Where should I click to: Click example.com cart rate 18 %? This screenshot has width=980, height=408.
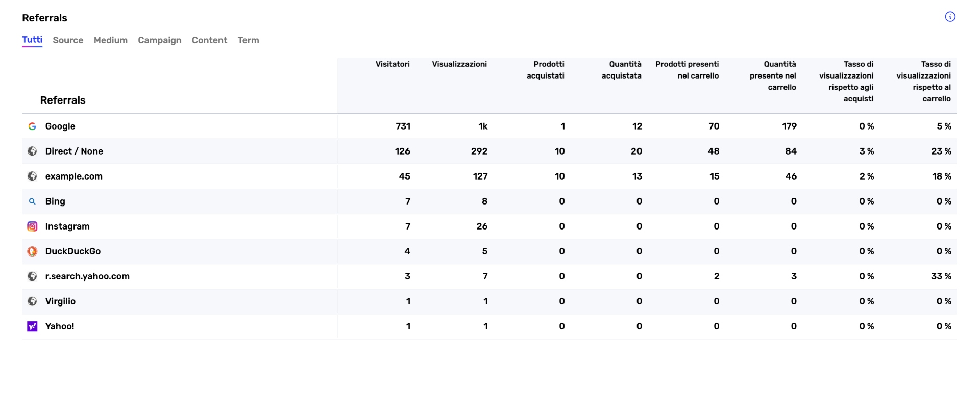942,176
